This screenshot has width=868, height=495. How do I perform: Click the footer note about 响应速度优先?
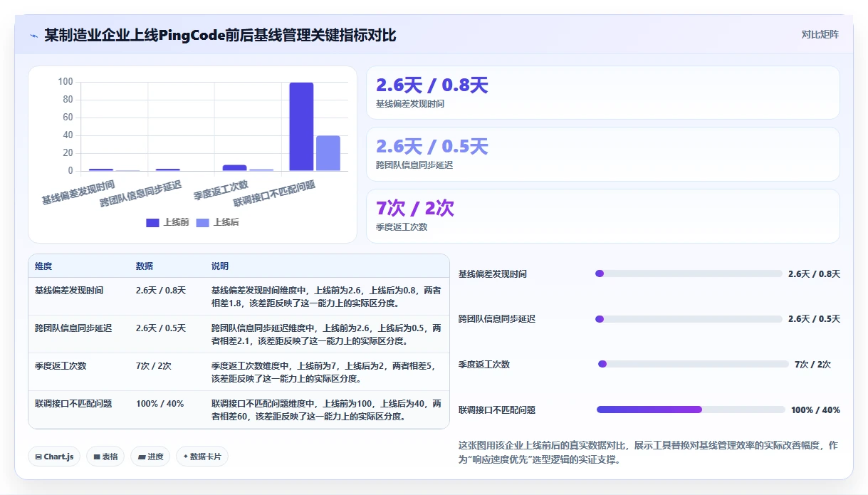point(649,452)
